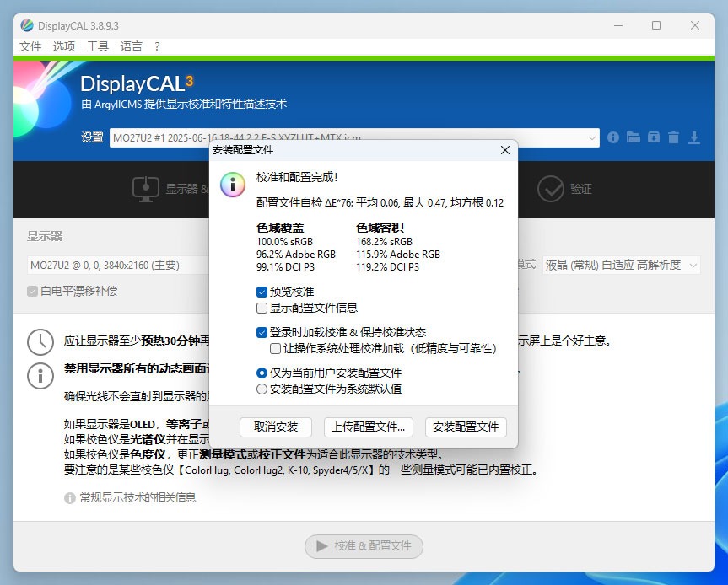Image resolution: width=728 pixels, height=585 pixels.
Task: Click the 99.1% DCI P3 coverage value
Action: 285,266
